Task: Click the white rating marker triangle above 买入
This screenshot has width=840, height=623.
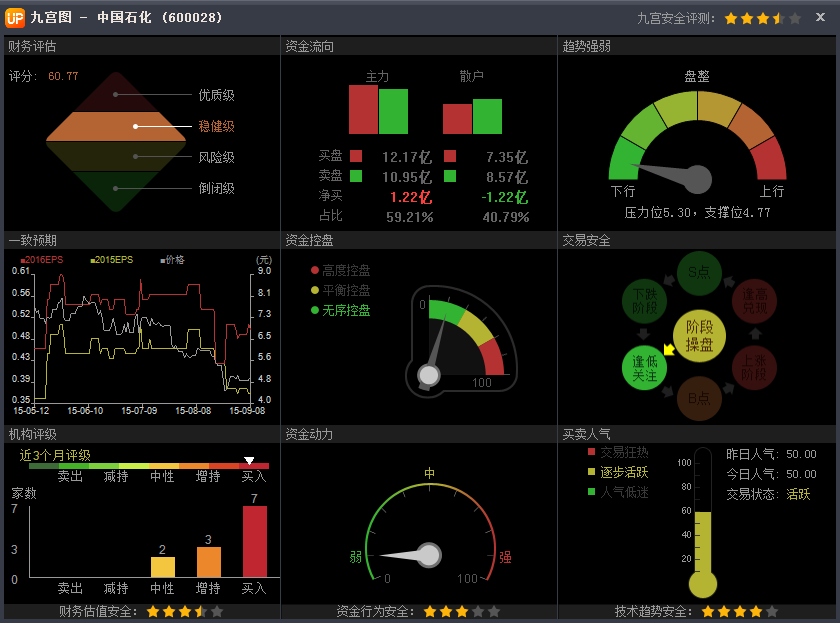Action: [249, 461]
